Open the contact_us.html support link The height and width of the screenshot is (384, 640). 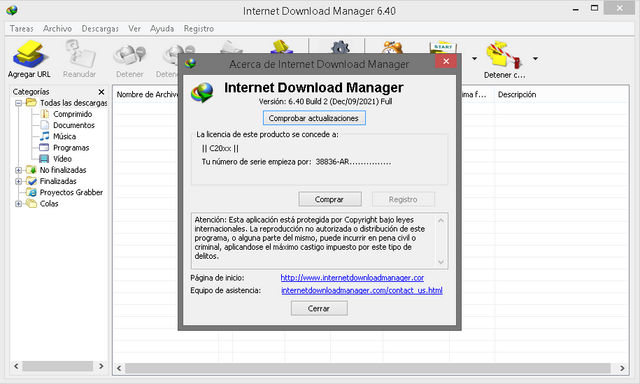coord(362,291)
